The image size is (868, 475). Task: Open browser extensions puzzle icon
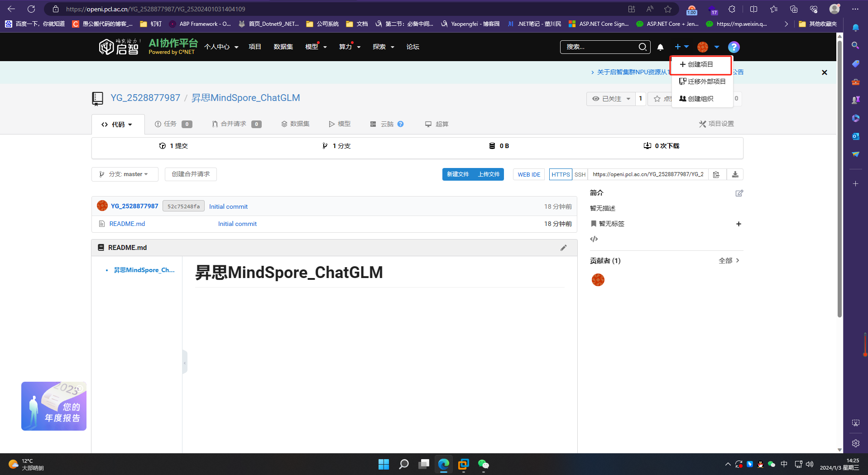point(732,9)
